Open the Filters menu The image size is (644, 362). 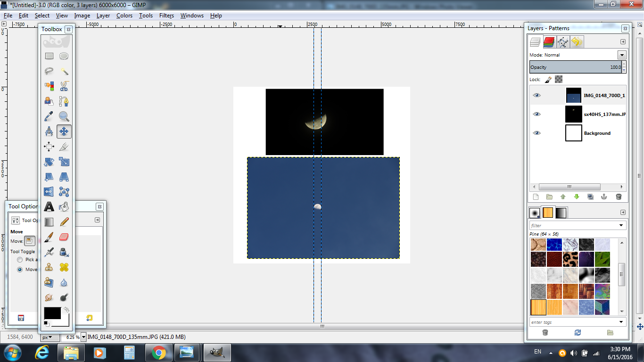point(166,16)
